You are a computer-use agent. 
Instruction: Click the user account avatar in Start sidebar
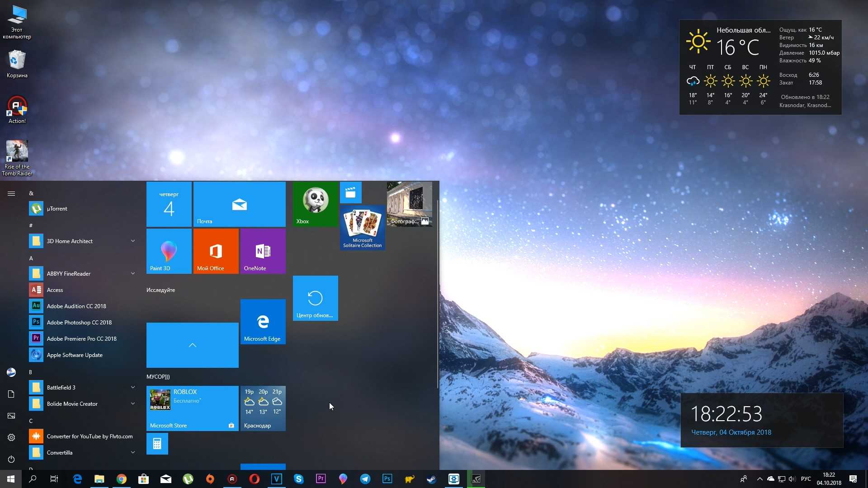point(11,372)
